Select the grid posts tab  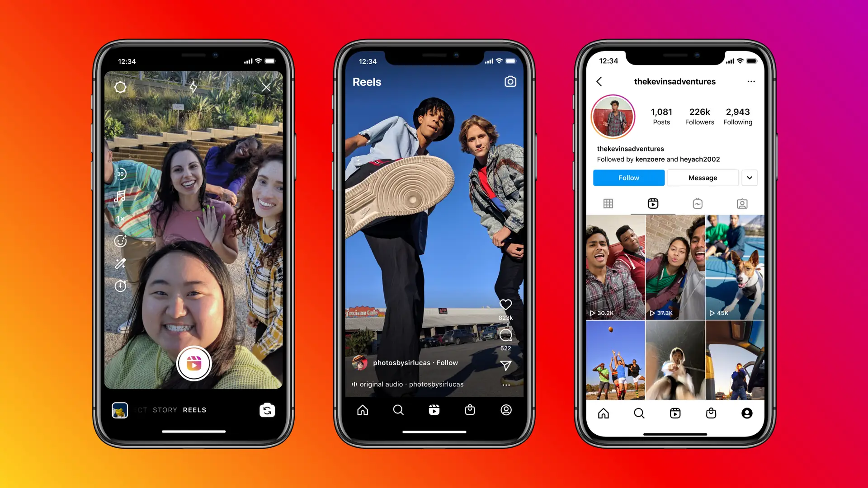click(608, 203)
